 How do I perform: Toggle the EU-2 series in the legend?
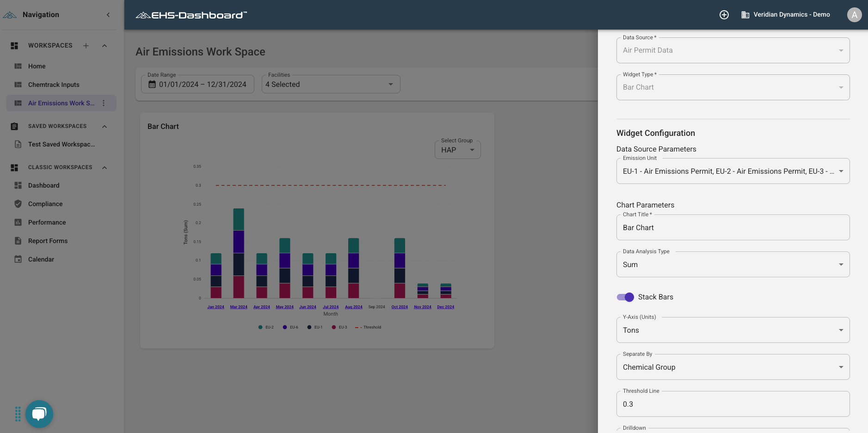(x=266, y=327)
